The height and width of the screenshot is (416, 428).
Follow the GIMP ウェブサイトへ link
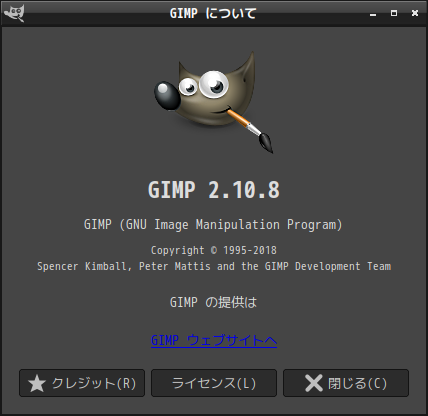pos(214,341)
